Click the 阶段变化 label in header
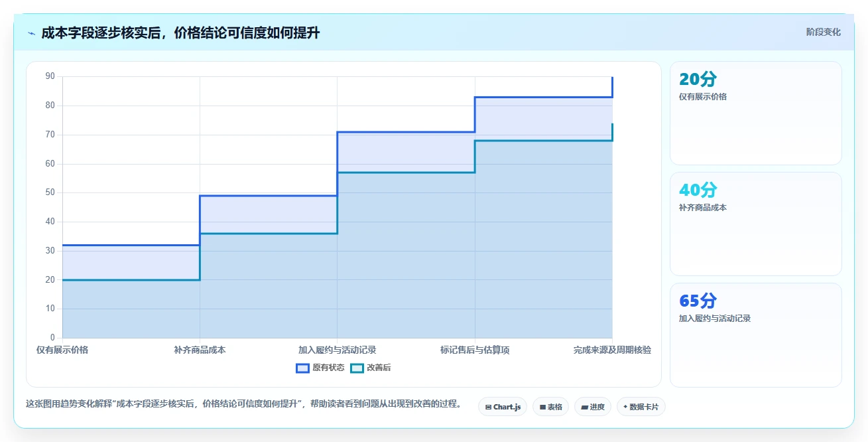This screenshot has width=868, height=442. 823,32
